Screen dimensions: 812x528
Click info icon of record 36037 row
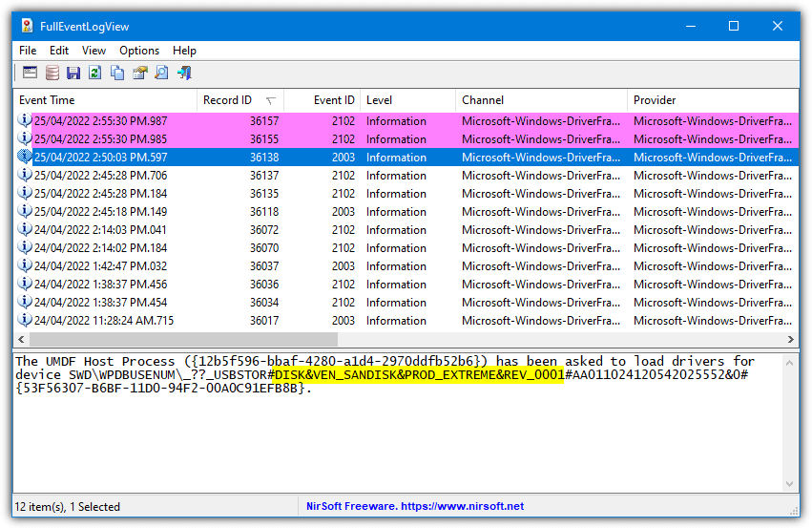coord(25,265)
